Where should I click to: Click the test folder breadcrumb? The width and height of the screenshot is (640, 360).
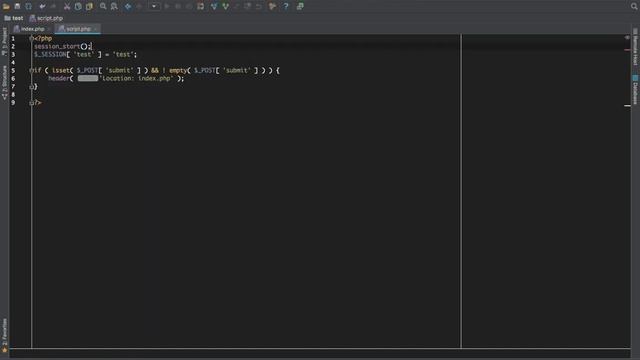tap(14, 18)
